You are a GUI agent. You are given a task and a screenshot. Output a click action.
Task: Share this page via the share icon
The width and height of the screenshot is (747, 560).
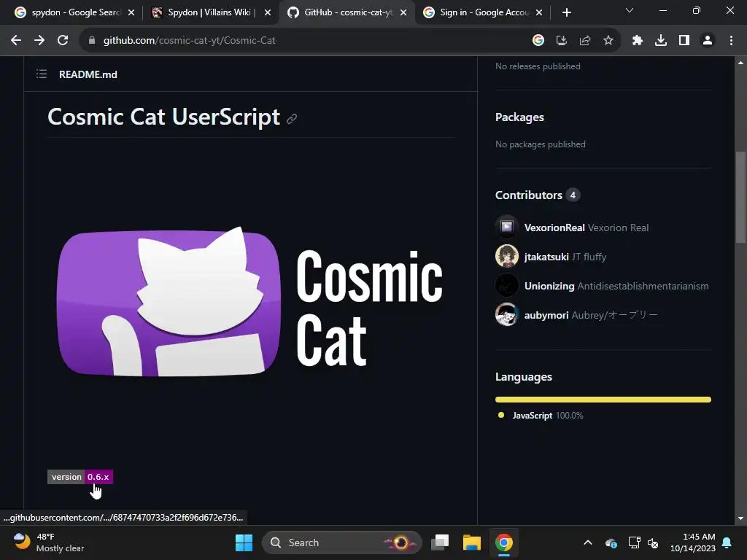pyautogui.click(x=585, y=41)
